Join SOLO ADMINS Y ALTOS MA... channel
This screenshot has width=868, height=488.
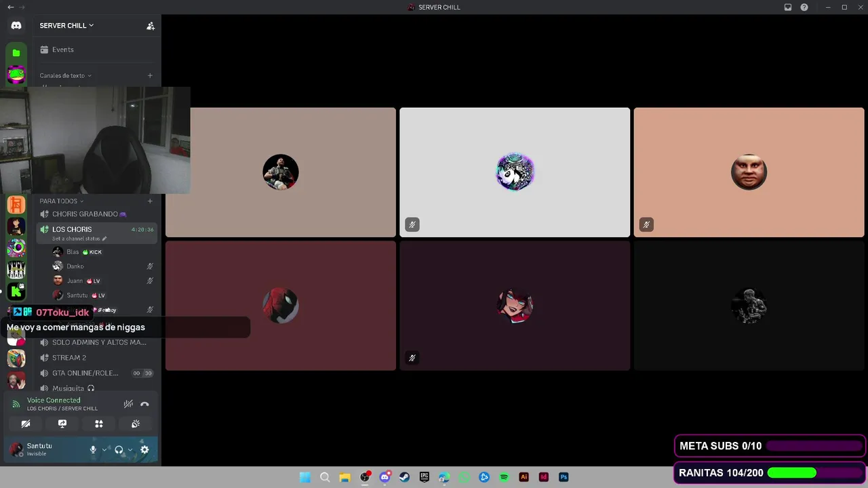point(97,342)
